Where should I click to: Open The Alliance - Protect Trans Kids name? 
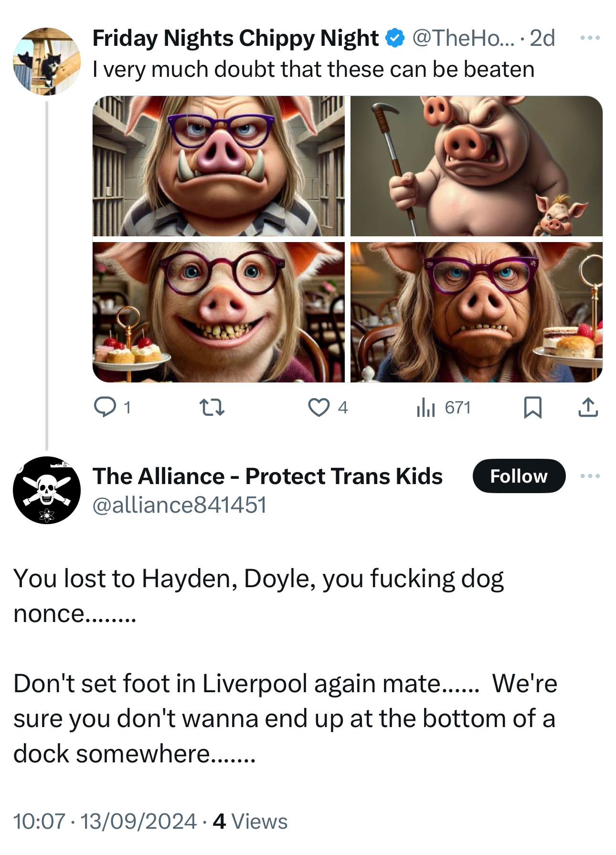pyautogui.click(x=267, y=476)
